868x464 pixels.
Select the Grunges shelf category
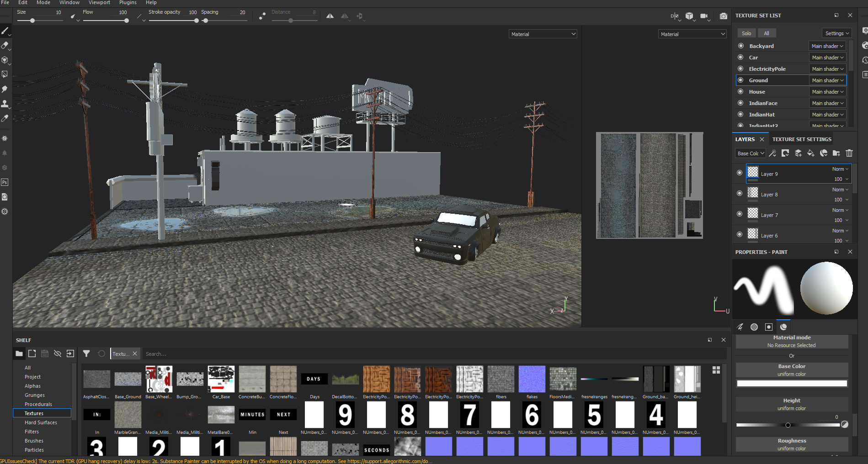tap(35, 395)
